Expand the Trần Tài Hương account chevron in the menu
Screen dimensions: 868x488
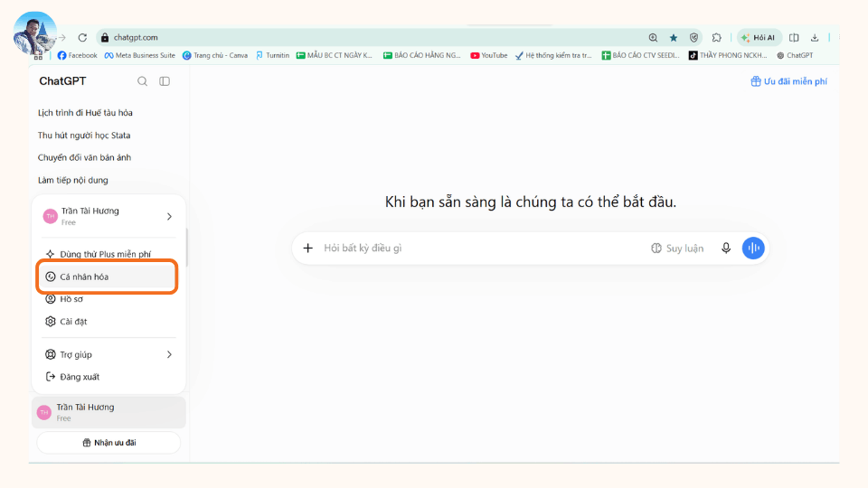coord(169,216)
